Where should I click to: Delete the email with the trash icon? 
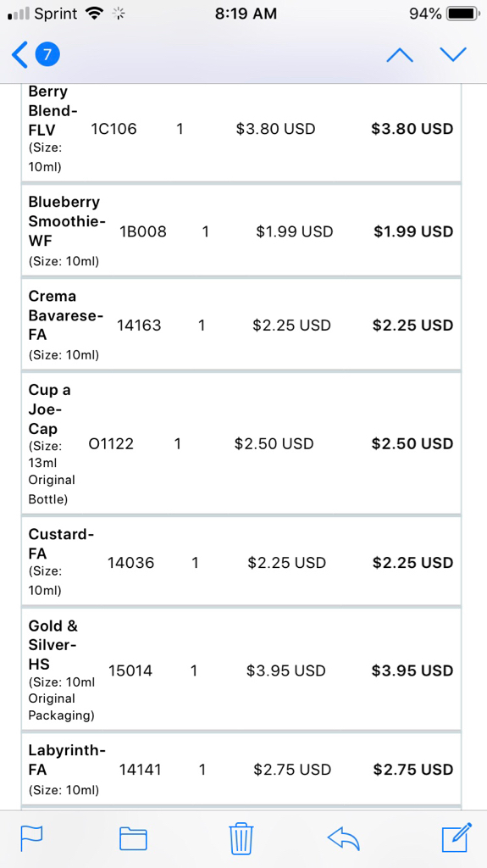pyautogui.click(x=241, y=838)
